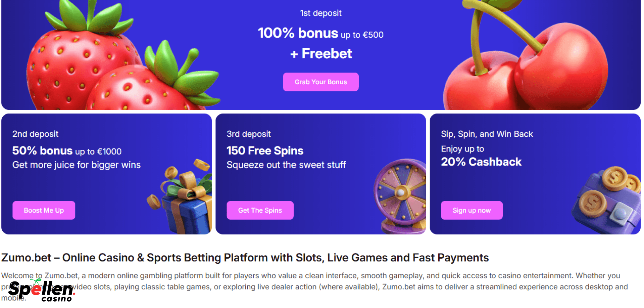
Task: Click the Get The Spins button
Action: click(x=260, y=210)
